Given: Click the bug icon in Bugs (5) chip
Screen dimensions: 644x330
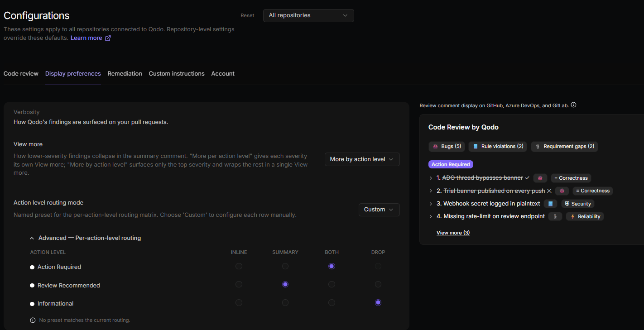Looking at the screenshot, I should coord(435,147).
